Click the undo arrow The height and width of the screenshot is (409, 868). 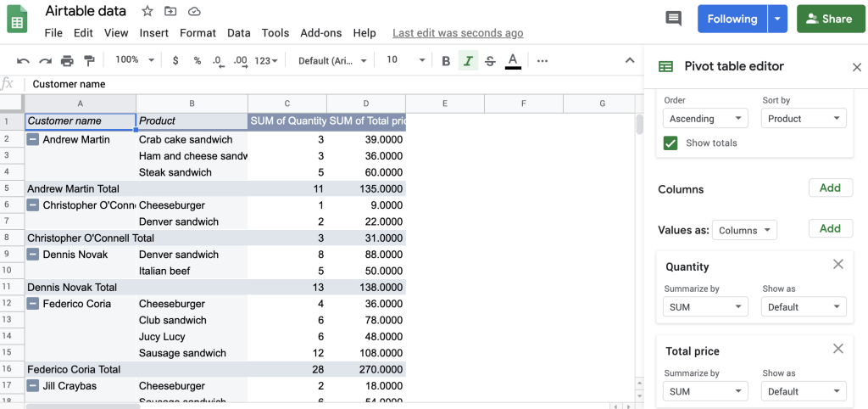pos(23,61)
